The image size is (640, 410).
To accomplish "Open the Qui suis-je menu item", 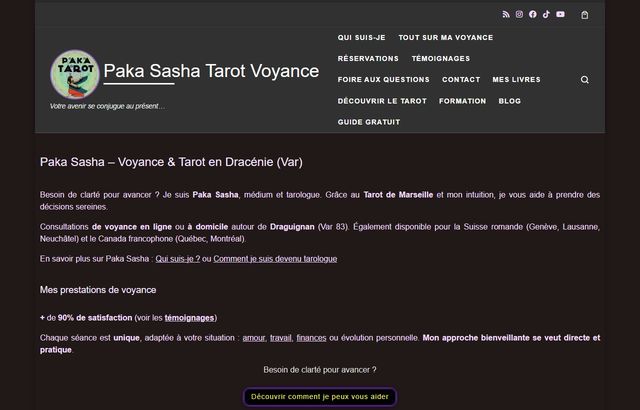I will (361, 38).
